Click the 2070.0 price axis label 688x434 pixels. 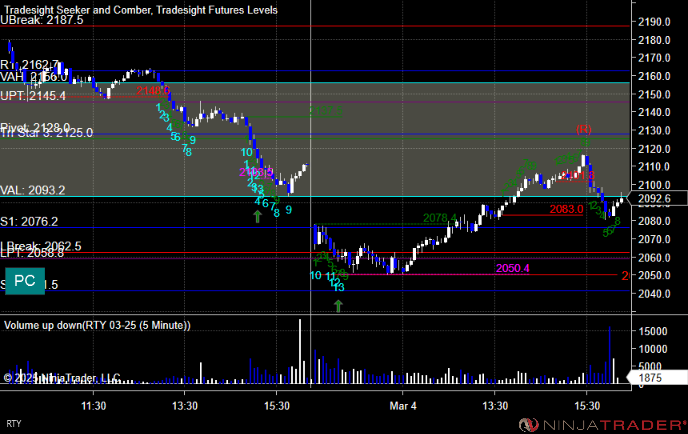coord(654,240)
